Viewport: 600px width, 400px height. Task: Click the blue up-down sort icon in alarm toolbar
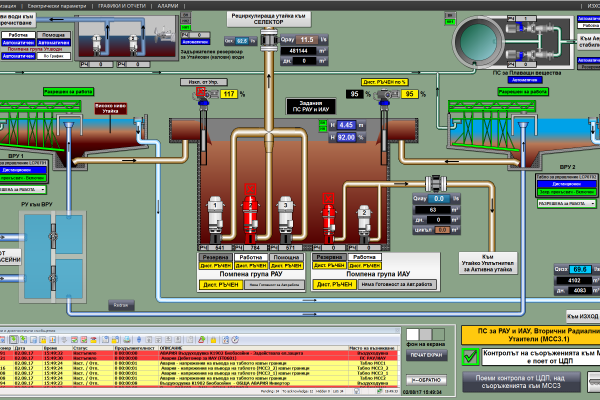point(139,340)
